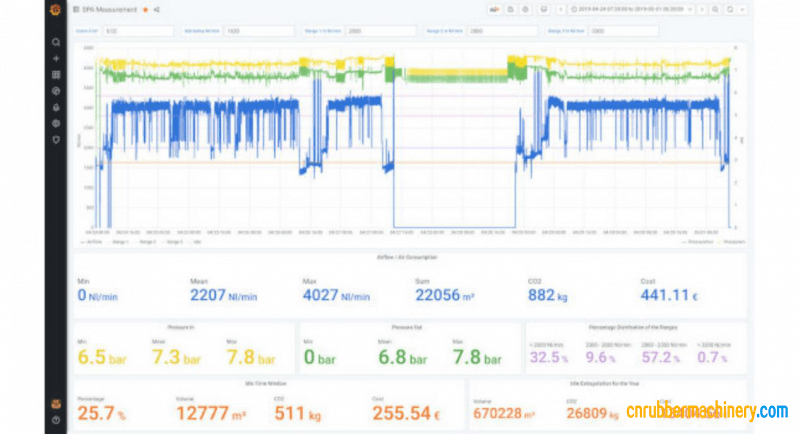
Task: Open the Configuration gear icon in the sidebar
Action: point(55,122)
